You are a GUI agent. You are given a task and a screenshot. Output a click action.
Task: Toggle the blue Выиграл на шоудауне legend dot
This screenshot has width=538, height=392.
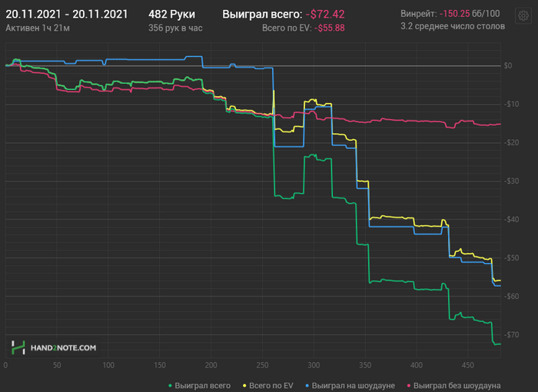click(x=307, y=386)
